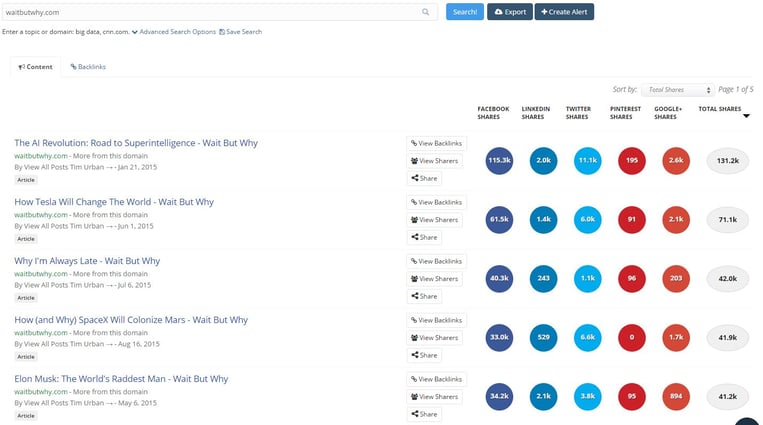View Sharers for Elon Musk article
The height and width of the screenshot is (425, 763).
pyautogui.click(x=435, y=396)
